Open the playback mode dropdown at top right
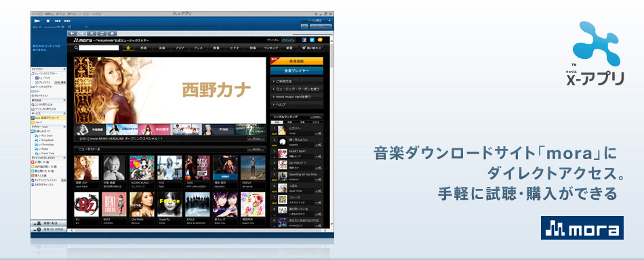644x260 pixels. coord(316,20)
